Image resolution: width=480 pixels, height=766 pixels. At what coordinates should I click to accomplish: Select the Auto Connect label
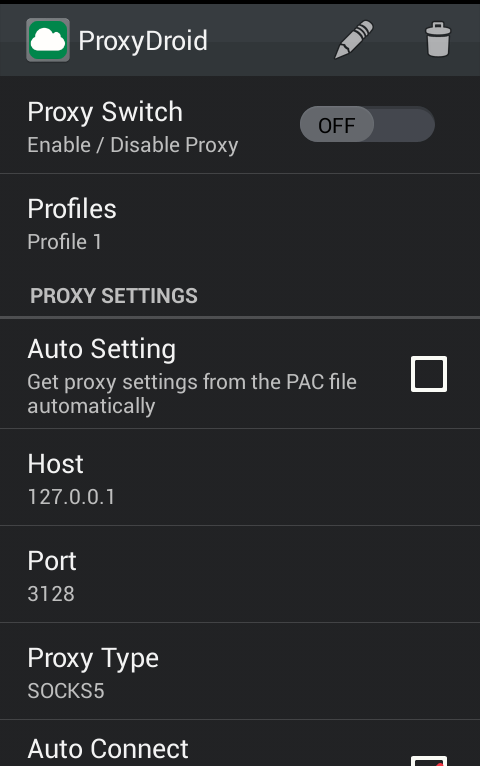[x=108, y=748]
